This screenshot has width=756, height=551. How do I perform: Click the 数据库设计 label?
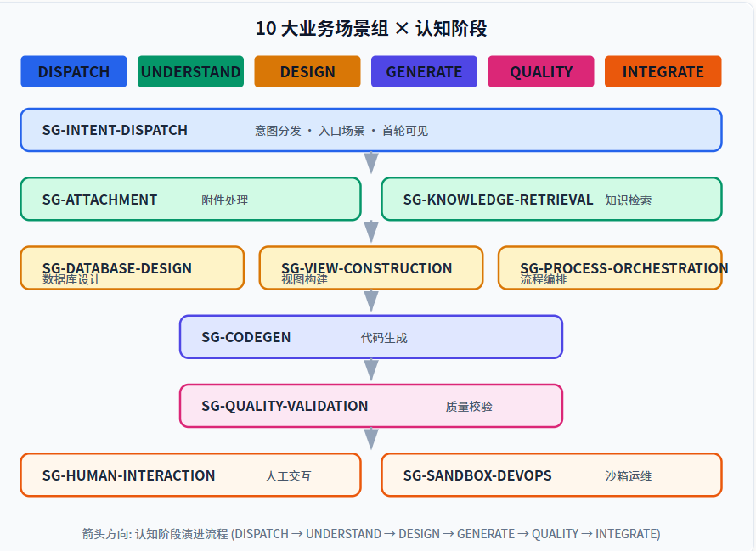71,279
